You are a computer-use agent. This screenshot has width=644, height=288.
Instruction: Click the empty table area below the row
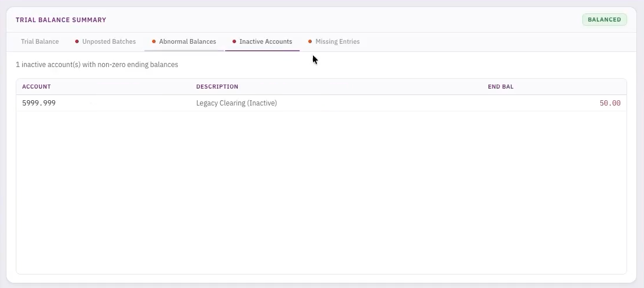[x=321, y=192]
